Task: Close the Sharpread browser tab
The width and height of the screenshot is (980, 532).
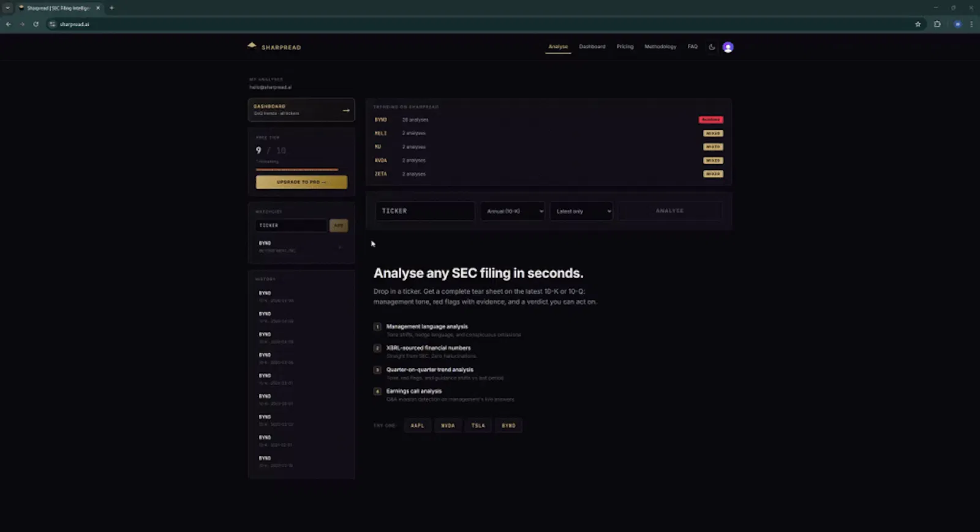Action: coord(97,8)
